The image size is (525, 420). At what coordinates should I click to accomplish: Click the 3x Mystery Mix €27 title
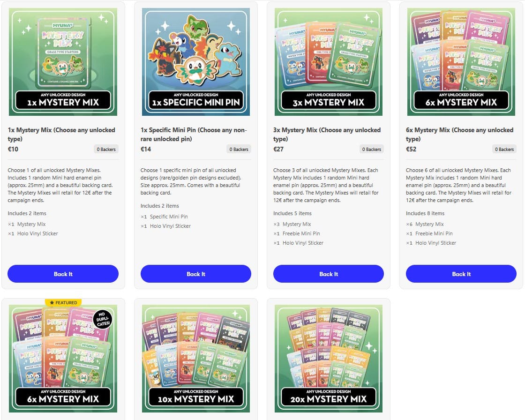[327, 135]
